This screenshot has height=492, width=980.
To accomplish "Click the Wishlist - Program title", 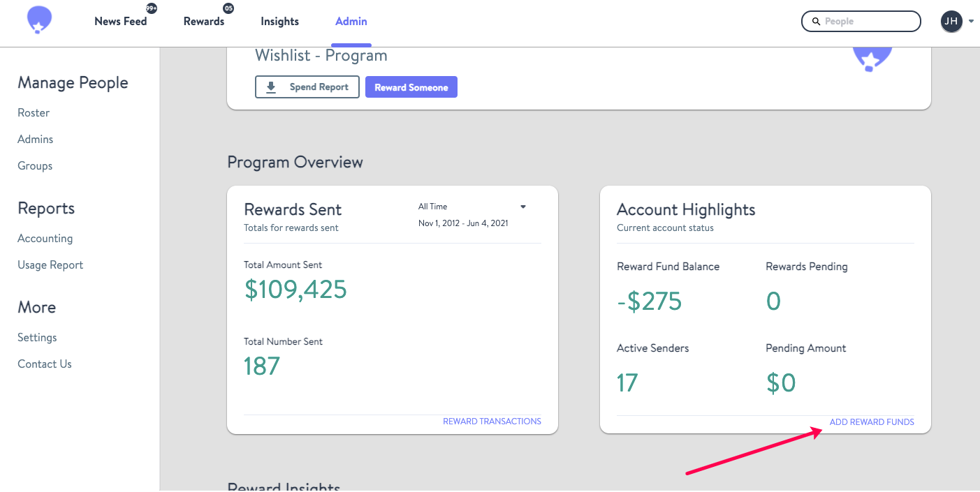I will tap(321, 56).
